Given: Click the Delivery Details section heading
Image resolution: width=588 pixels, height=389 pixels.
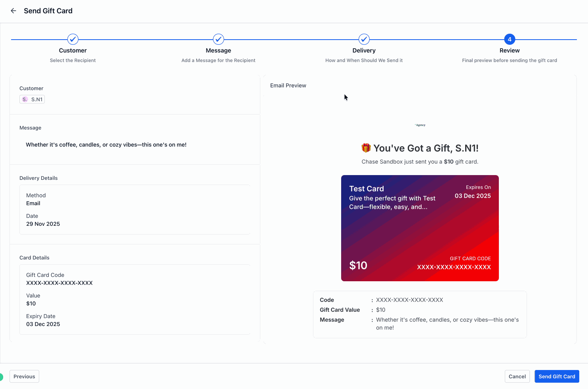Looking at the screenshot, I should (x=38, y=178).
